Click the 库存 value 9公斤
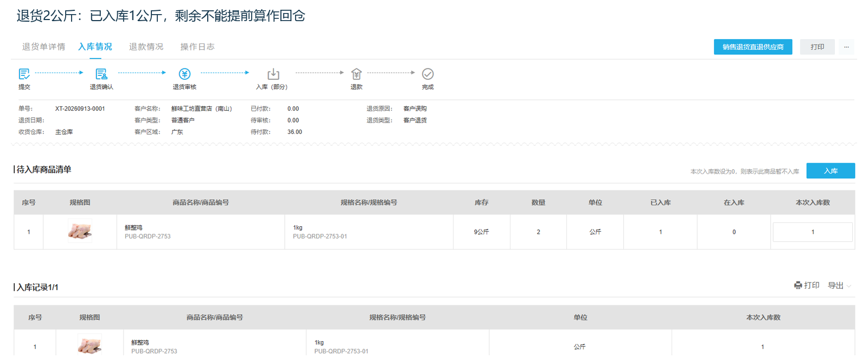Screen dimensions: 868x358 click(481, 232)
